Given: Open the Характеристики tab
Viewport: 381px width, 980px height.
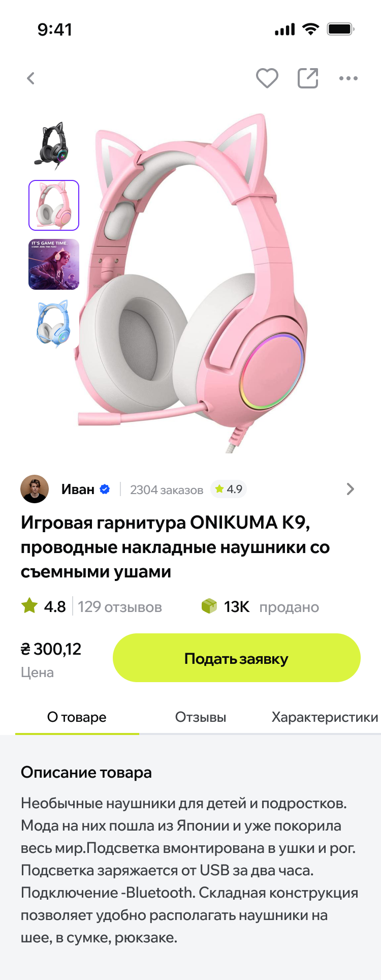Looking at the screenshot, I should click(x=325, y=717).
